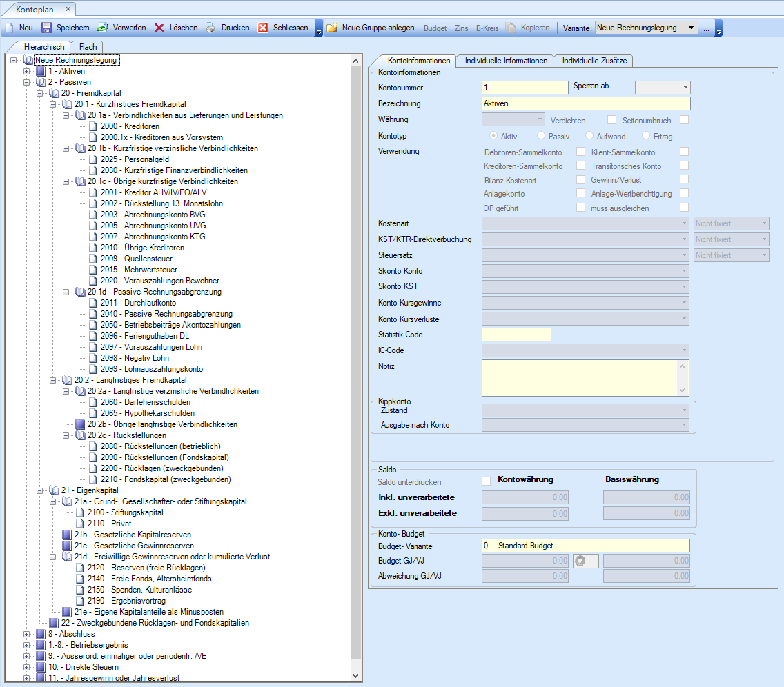Click the tree scrollbar down arrow
The height and width of the screenshot is (687, 784).
pyautogui.click(x=355, y=676)
